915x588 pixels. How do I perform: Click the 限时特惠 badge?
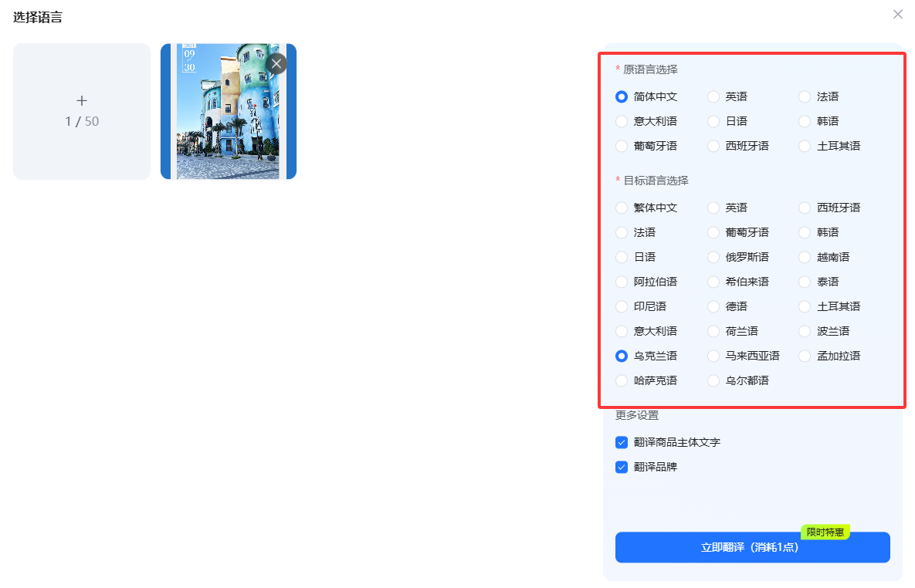click(x=825, y=532)
